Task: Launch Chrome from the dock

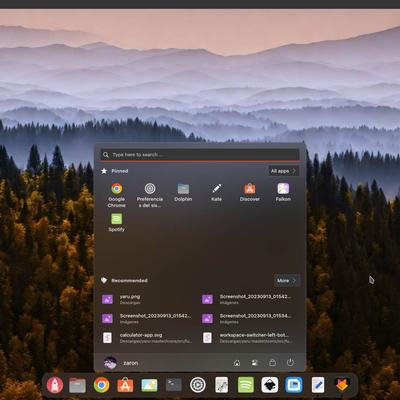Action: coord(101,385)
